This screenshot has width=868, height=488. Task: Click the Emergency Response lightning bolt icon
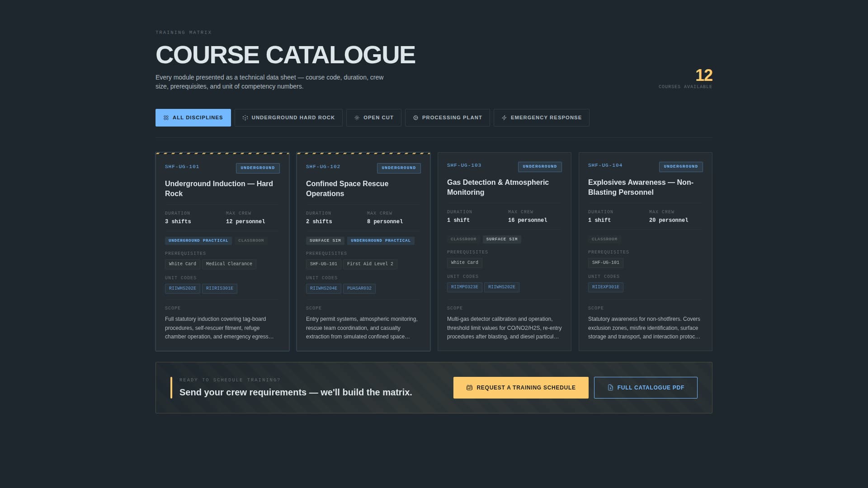tap(504, 118)
